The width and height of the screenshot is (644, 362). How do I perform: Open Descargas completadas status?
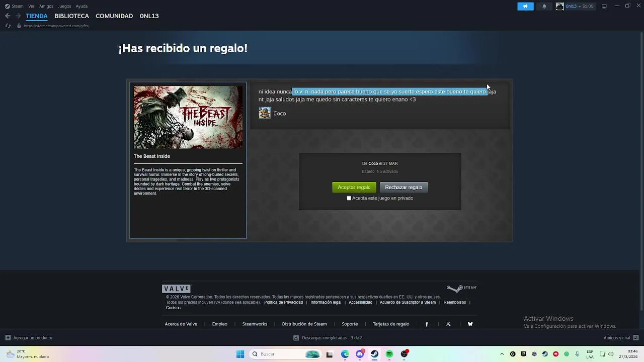(328, 338)
